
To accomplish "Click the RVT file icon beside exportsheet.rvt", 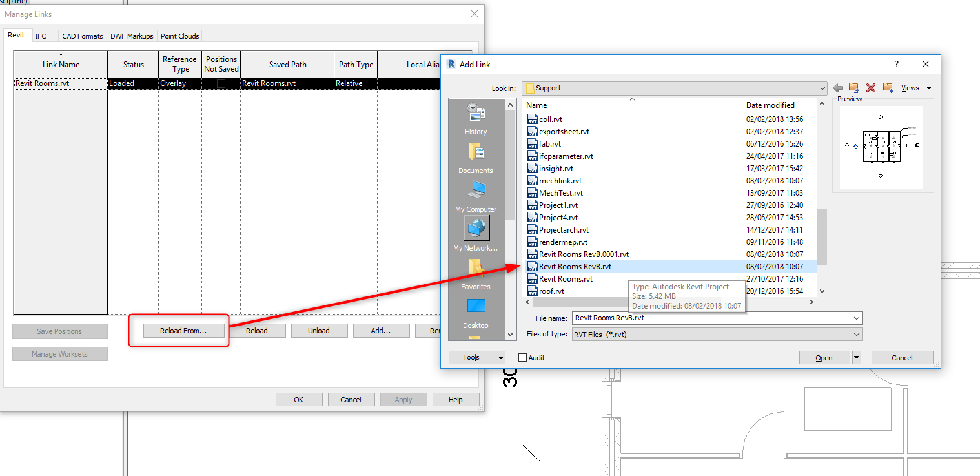I will click(x=533, y=132).
